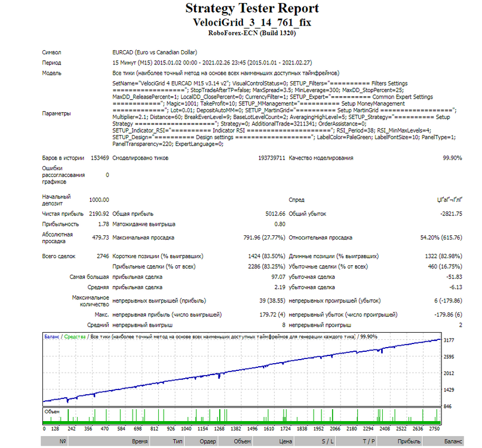Click chart axis value 3177
This screenshot has height=448, width=482.
tap(449, 340)
